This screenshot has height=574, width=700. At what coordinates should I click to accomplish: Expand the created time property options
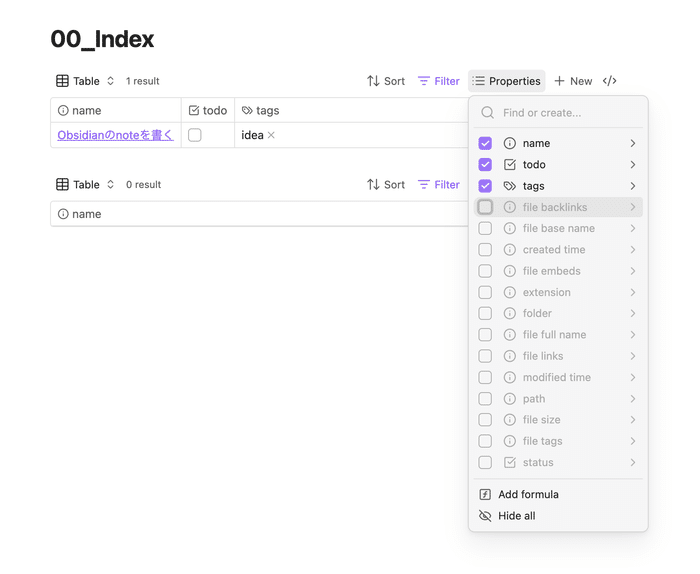[x=633, y=250]
